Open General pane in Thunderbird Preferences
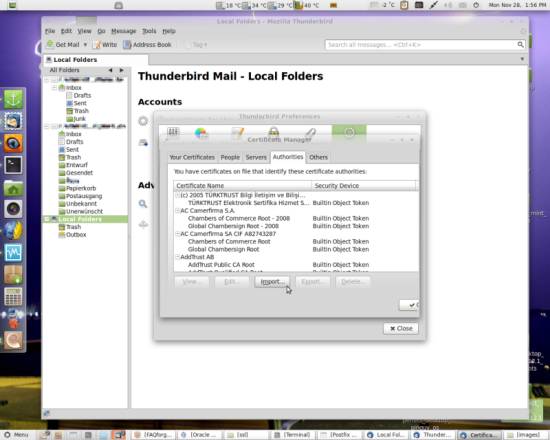 tap(173, 133)
